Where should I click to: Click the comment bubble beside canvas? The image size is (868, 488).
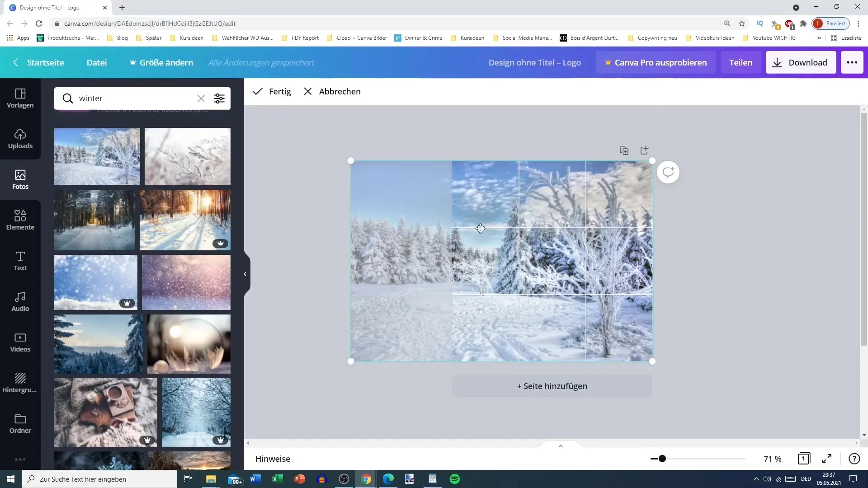tap(668, 172)
